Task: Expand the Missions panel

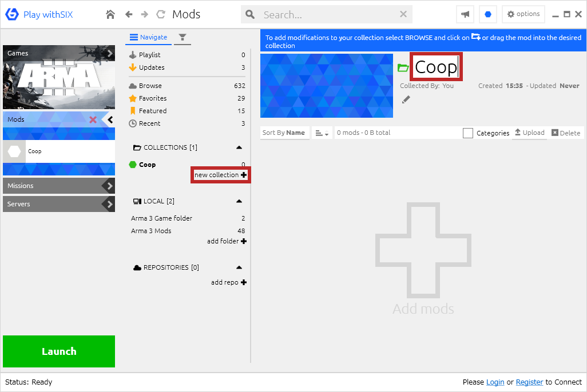Action: pyautogui.click(x=59, y=186)
